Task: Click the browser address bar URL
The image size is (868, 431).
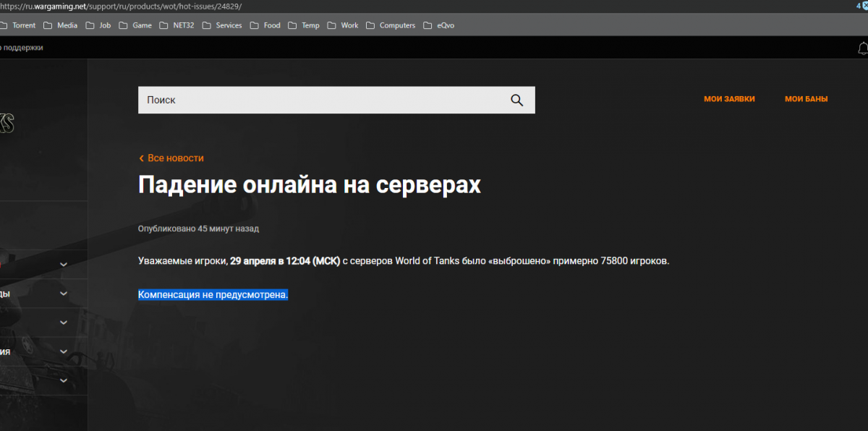Action: (121, 6)
